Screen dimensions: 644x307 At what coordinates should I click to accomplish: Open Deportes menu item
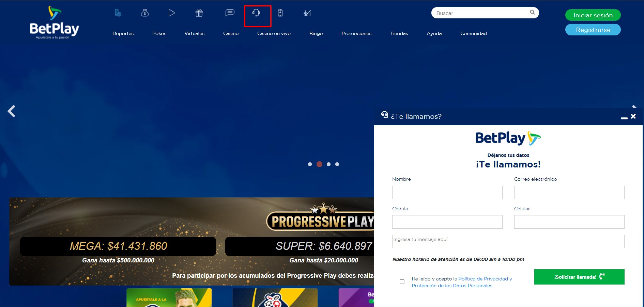123,33
